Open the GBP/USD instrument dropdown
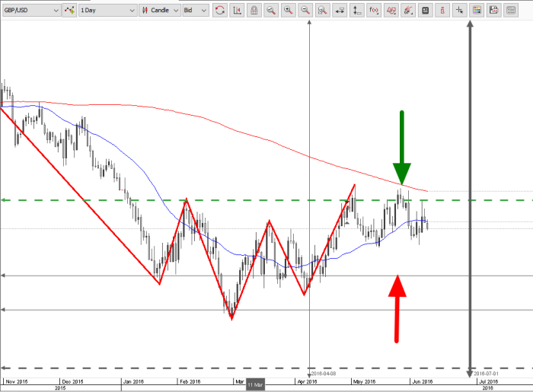 [31, 10]
